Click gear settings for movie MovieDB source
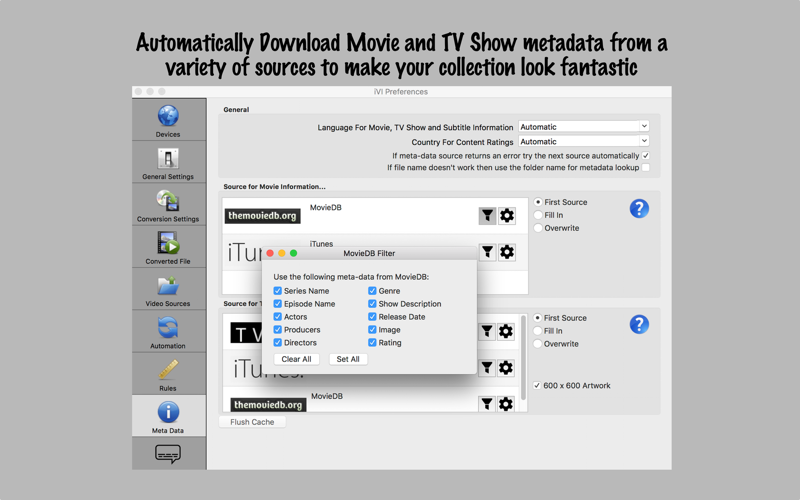The height and width of the screenshot is (500, 800). 507,216
